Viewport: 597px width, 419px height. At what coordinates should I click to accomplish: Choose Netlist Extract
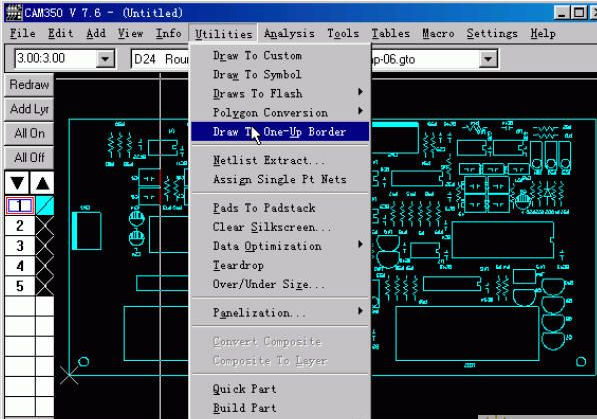pyautogui.click(x=280, y=160)
